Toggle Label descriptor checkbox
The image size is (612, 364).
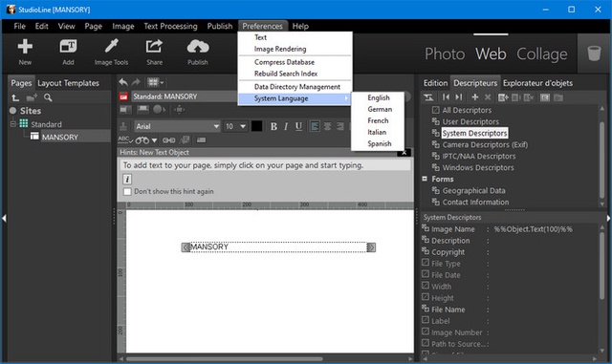point(426,320)
